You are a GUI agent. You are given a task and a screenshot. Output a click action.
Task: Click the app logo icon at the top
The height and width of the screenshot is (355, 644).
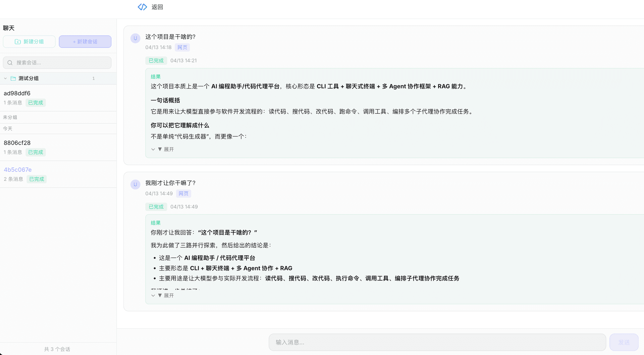tap(142, 7)
